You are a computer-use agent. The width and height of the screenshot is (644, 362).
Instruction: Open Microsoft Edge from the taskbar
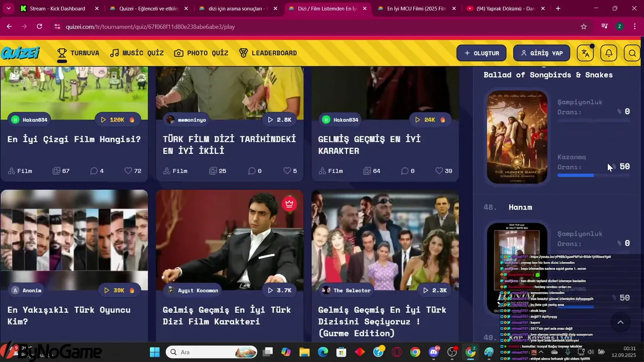click(x=323, y=352)
